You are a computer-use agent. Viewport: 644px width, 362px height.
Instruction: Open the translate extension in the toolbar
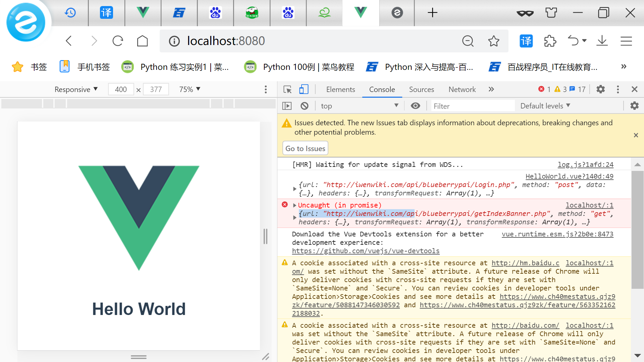(526, 41)
